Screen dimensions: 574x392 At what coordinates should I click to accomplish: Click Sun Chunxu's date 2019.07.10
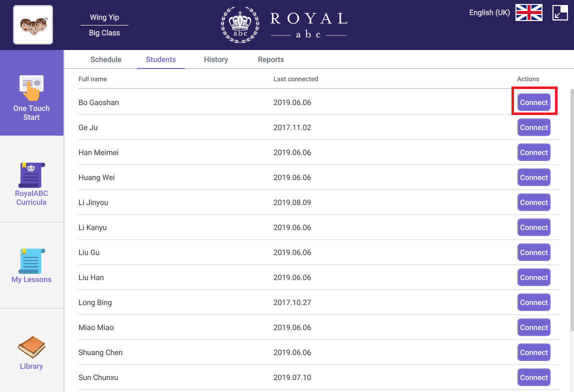[292, 377]
